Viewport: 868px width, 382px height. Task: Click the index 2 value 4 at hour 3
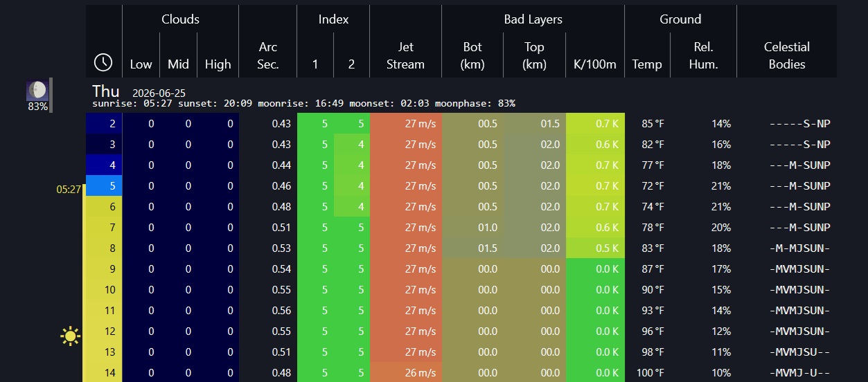pyautogui.click(x=352, y=145)
